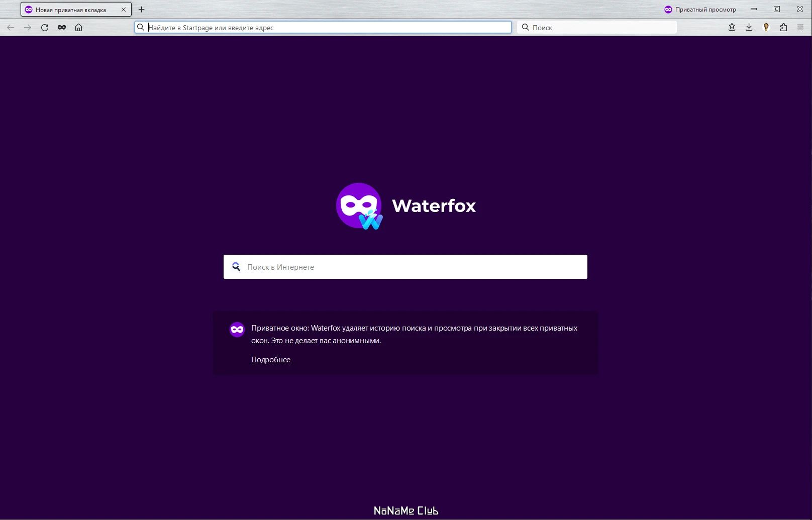Focus the address bar 'Найдите в Startpage'
This screenshot has width=812, height=520.
(x=323, y=28)
